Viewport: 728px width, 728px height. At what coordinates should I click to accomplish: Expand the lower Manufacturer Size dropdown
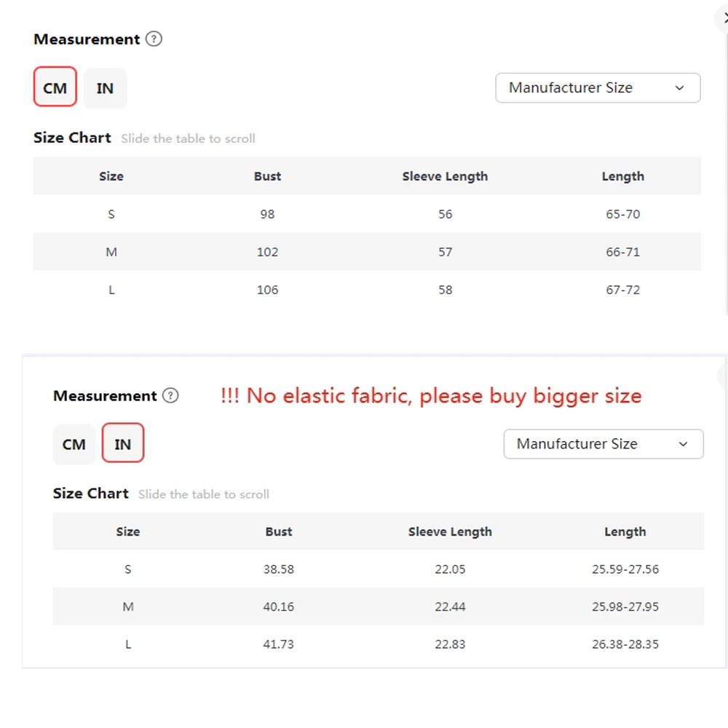point(604,444)
